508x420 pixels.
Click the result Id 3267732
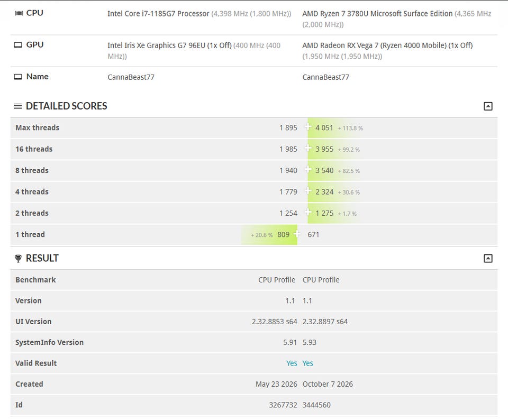pyautogui.click(x=283, y=405)
